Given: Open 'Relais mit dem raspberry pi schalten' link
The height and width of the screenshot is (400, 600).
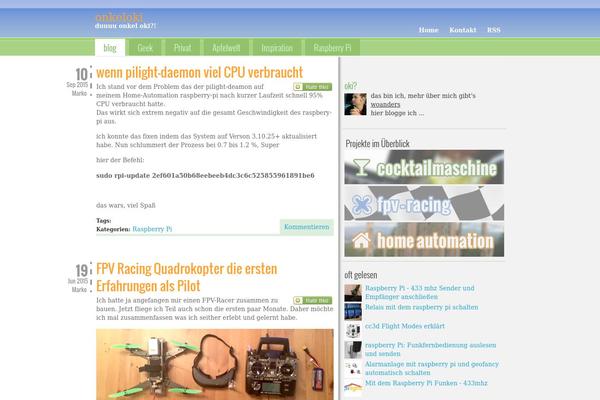Looking at the screenshot, I should (x=422, y=307).
